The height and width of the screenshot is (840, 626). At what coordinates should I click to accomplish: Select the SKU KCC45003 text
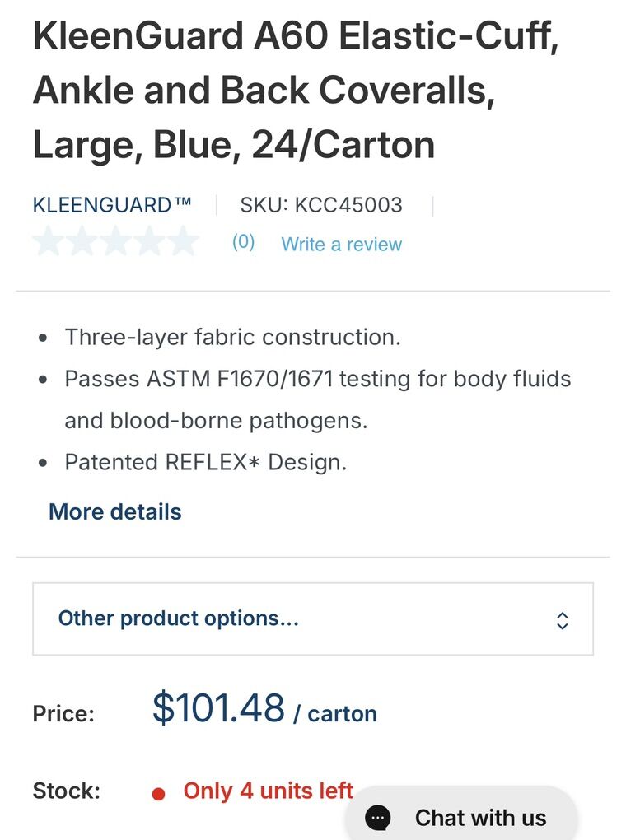[x=321, y=205]
